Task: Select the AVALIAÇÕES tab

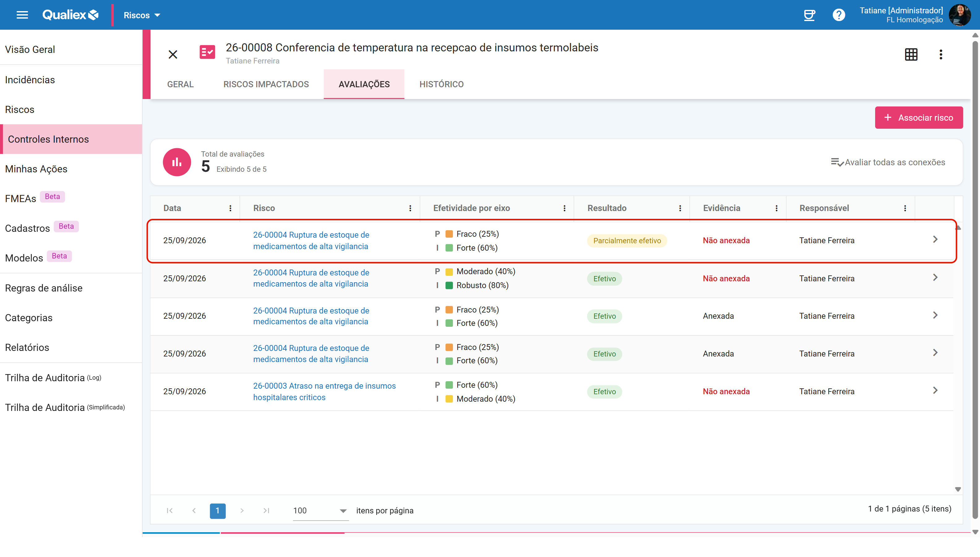Action: tap(364, 84)
